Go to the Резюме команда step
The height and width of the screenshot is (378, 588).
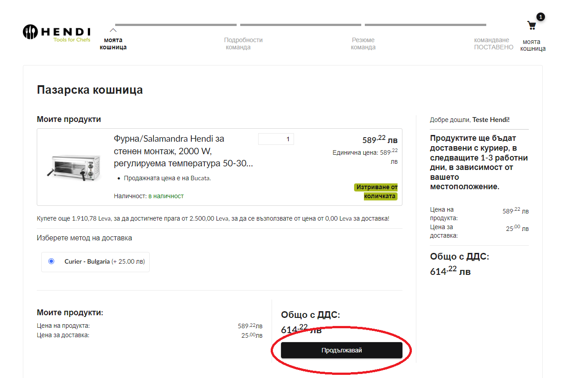(363, 43)
